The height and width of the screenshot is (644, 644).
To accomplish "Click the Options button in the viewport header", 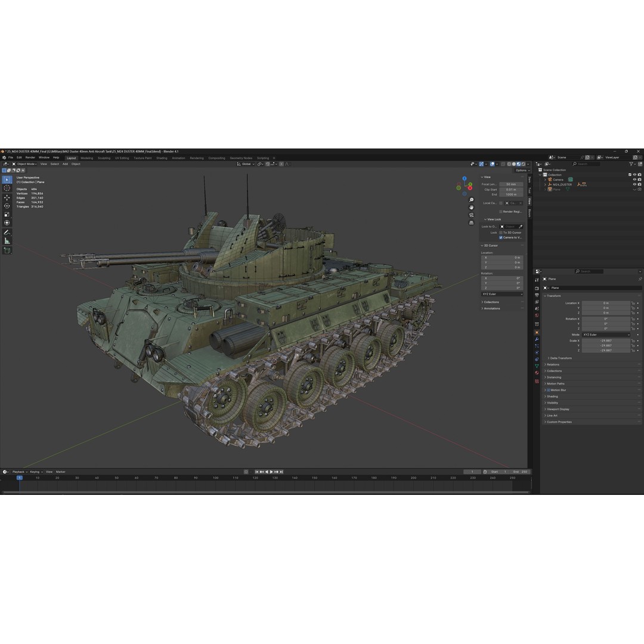I will [x=522, y=170].
